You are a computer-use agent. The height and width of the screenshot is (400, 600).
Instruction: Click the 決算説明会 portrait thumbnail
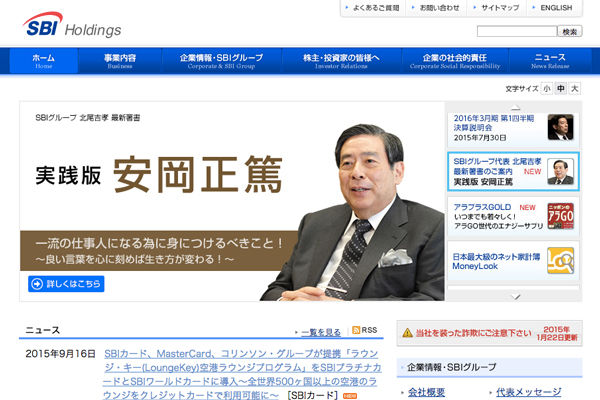tap(560, 127)
